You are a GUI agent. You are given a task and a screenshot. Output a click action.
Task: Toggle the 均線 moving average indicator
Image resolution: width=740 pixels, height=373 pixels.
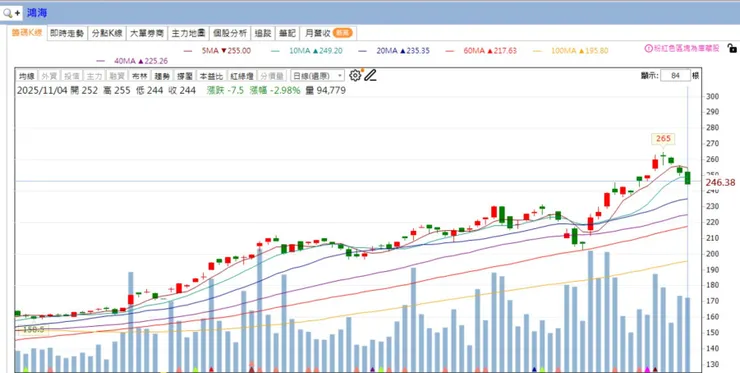point(26,76)
